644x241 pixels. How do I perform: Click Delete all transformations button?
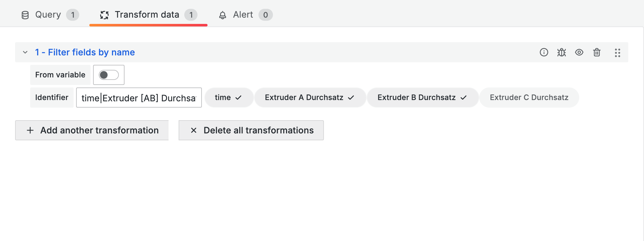pyautogui.click(x=251, y=130)
